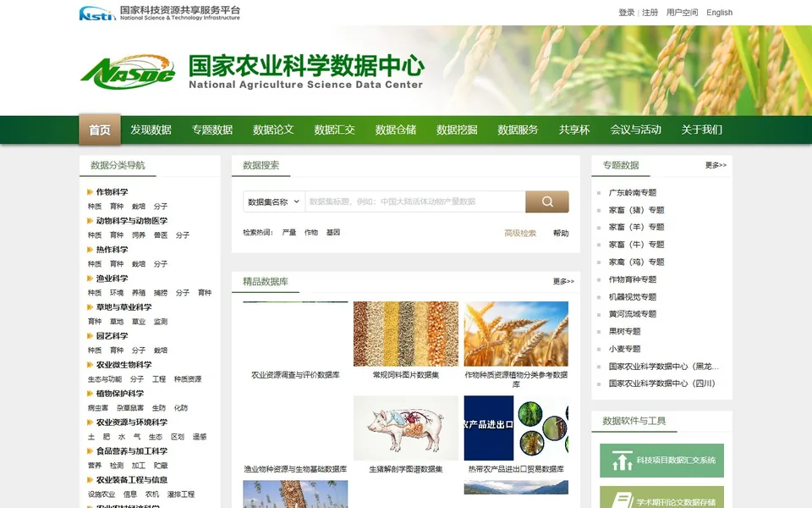Viewport: 812px width, 508px height.
Task: Click arrow icon beside 作物科学
Action: (91, 192)
